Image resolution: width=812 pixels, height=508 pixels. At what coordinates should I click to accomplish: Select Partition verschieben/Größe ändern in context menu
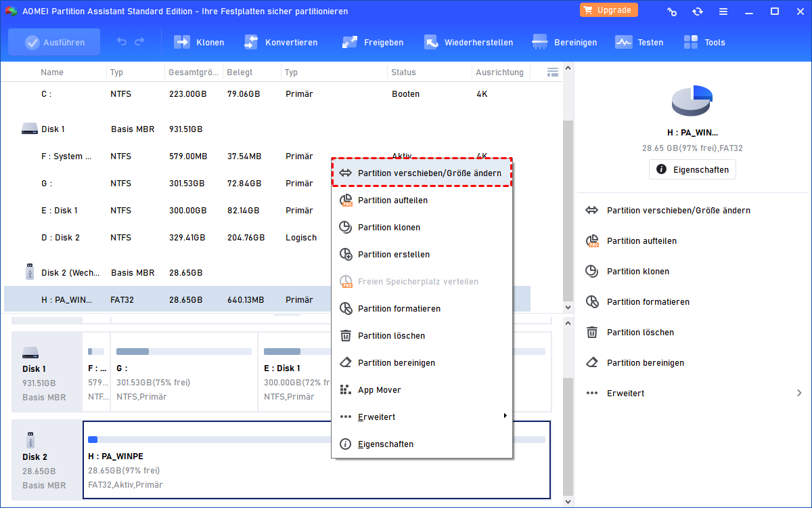pyautogui.click(x=422, y=173)
